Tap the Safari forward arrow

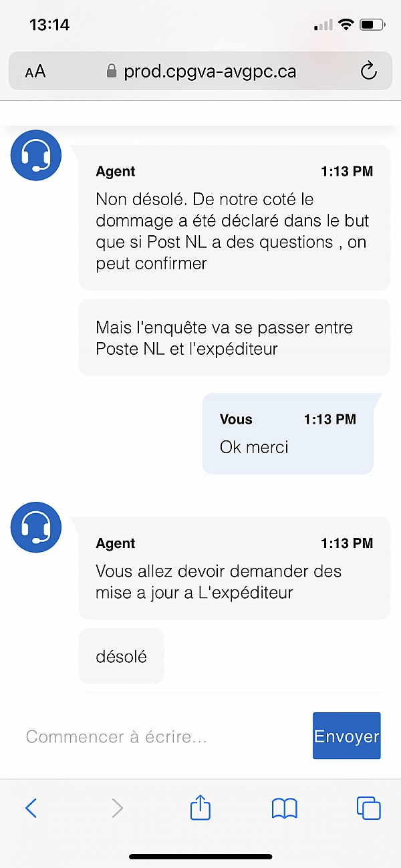(117, 809)
